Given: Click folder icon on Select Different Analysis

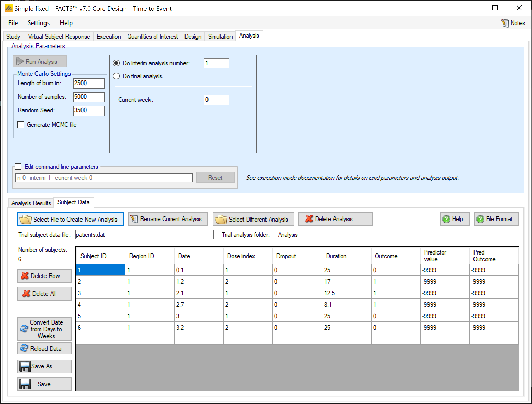Looking at the screenshot, I should [x=221, y=219].
